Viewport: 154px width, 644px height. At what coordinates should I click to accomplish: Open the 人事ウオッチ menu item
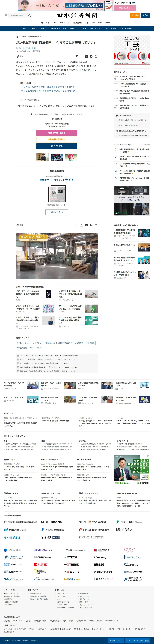pos(90,23)
